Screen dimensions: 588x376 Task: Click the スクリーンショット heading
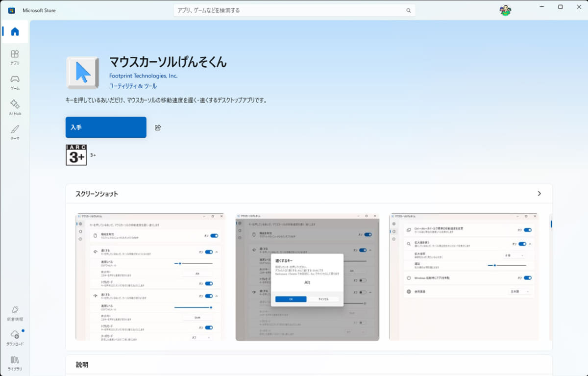pos(97,194)
